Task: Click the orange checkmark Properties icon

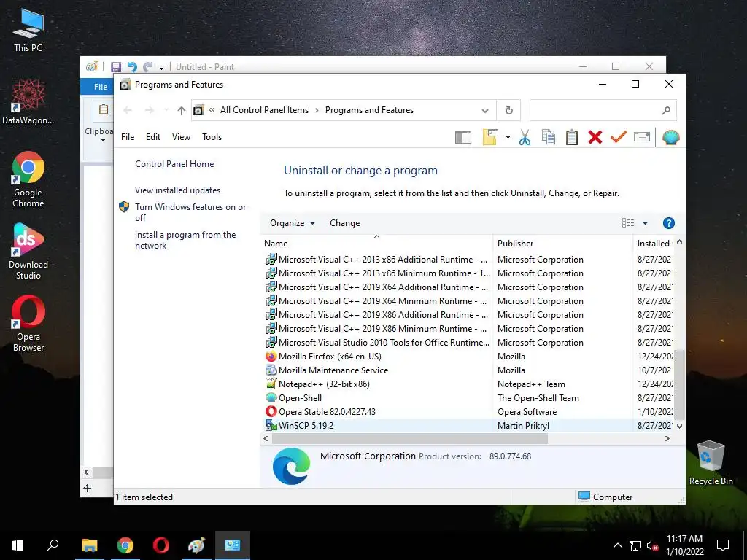Action: pos(619,137)
